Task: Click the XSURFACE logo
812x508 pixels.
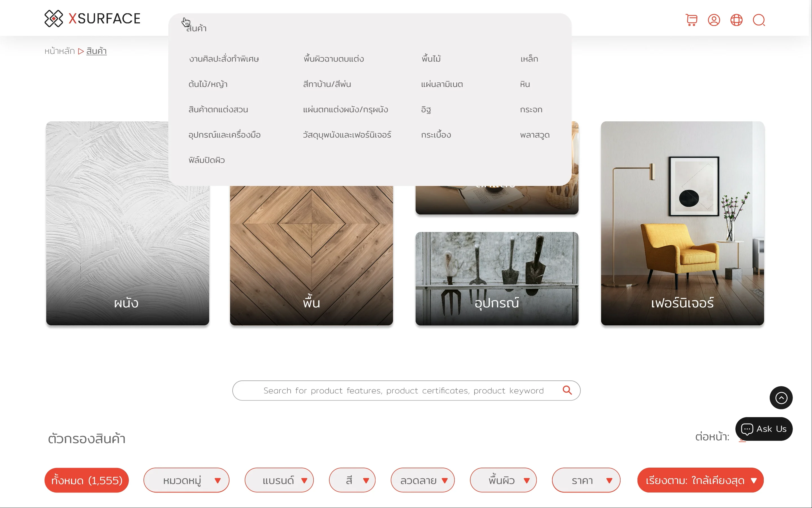Action: point(92,18)
